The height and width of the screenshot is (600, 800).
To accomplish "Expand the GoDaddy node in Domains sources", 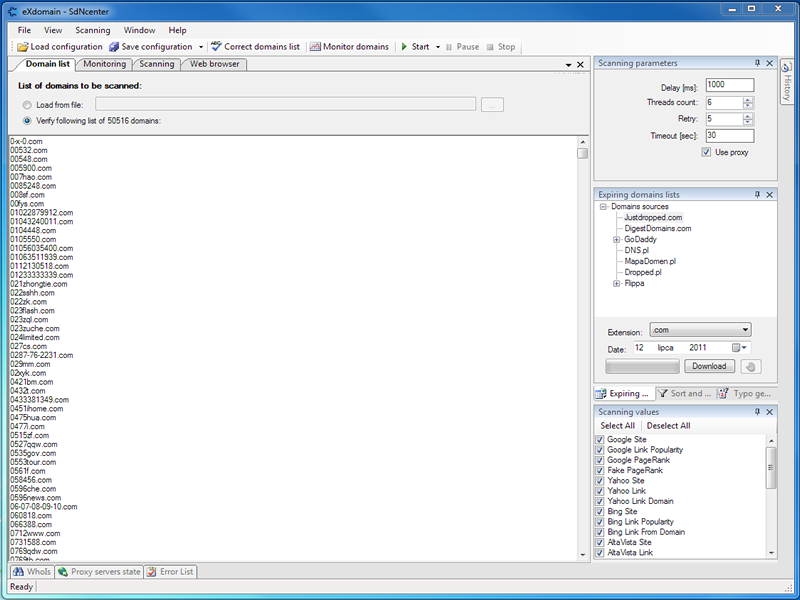I will click(x=616, y=239).
